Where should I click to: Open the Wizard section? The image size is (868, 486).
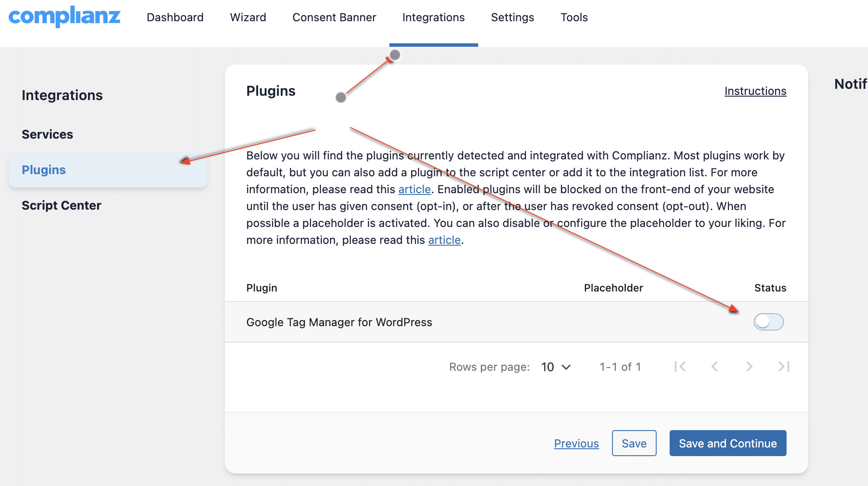tap(248, 17)
